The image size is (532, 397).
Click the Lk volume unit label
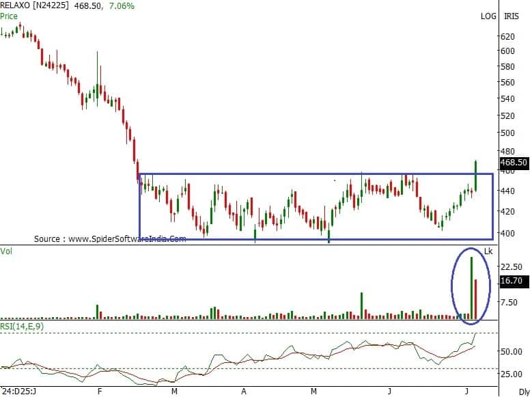[488, 251]
